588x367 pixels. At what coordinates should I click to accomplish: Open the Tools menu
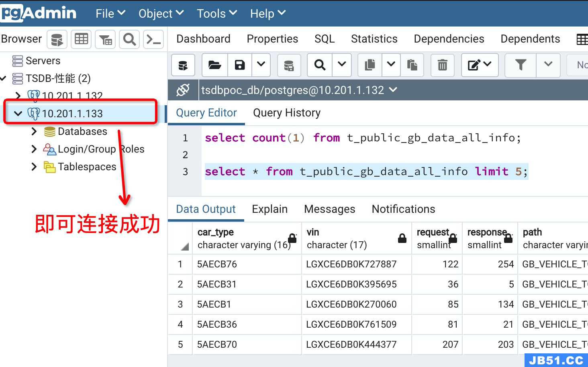point(217,14)
